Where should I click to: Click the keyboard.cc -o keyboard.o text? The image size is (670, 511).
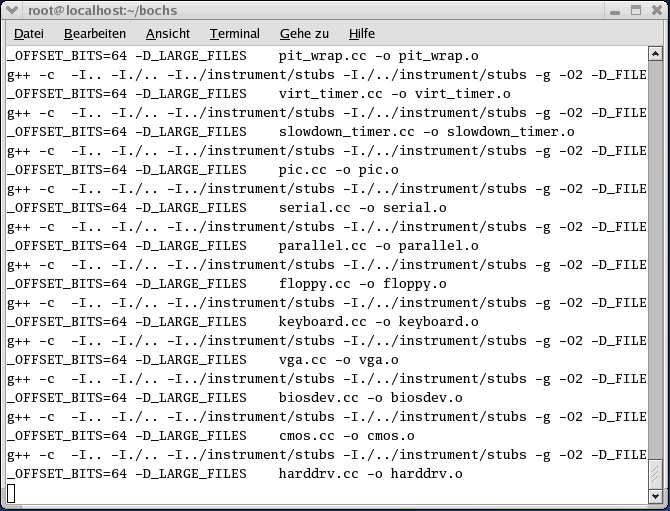379,322
